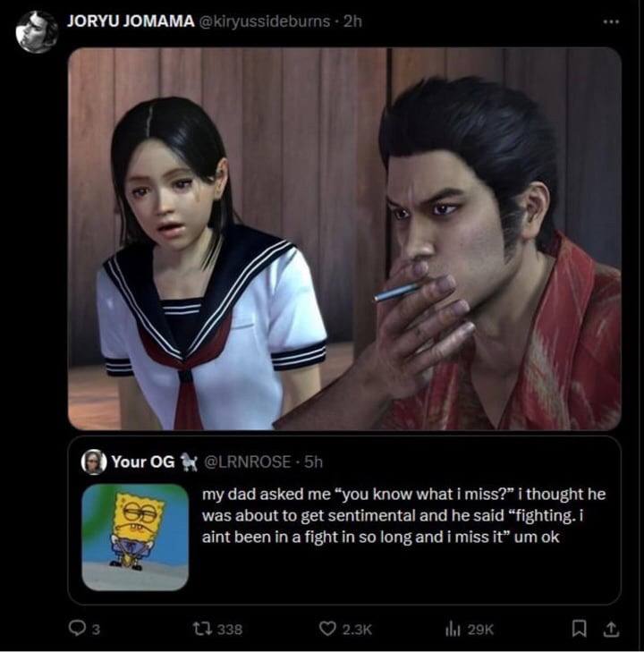Click the 2.3K likes count

pos(357,629)
